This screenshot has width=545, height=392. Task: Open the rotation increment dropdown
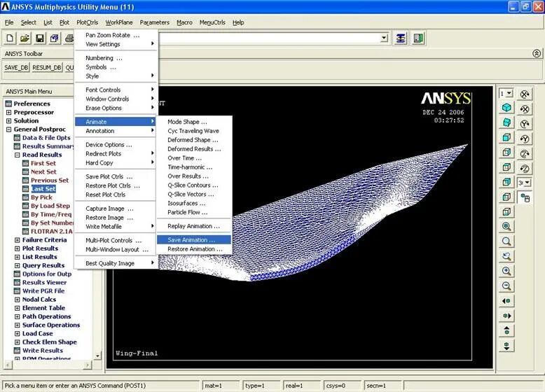tap(527, 183)
